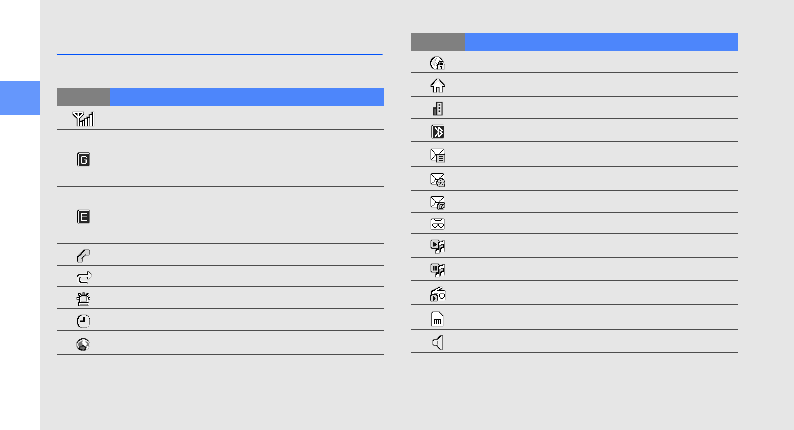Click the alarm siren icon
Image resolution: width=794 pixels, height=430 pixels.
click(83, 299)
